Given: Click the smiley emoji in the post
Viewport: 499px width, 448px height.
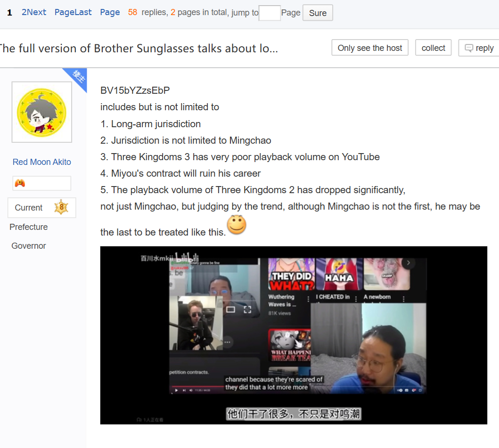Looking at the screenshot, I should click(237, 225).
